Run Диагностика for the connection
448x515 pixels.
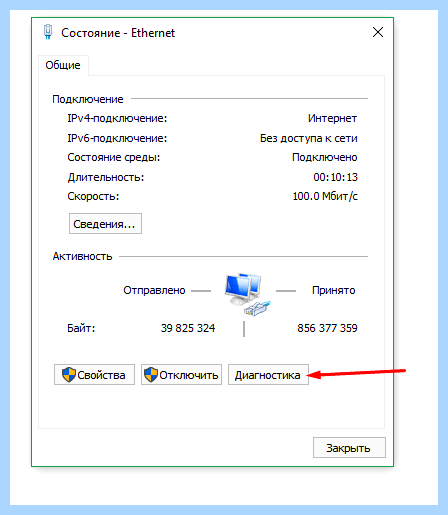(268, 375)
